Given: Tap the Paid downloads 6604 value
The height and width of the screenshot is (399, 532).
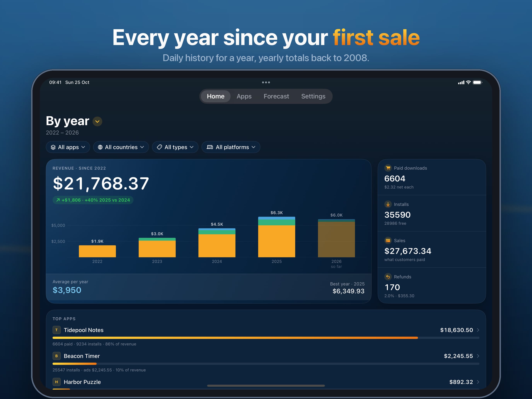Looking at the screenshot, I should (395, 178).
